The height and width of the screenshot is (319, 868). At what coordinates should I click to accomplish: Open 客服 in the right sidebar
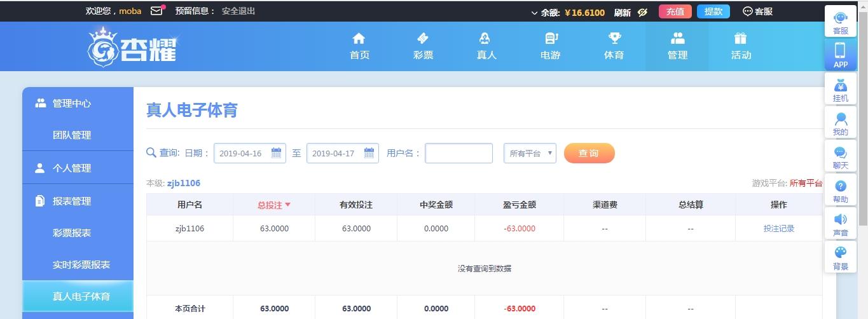coord(840,22)
